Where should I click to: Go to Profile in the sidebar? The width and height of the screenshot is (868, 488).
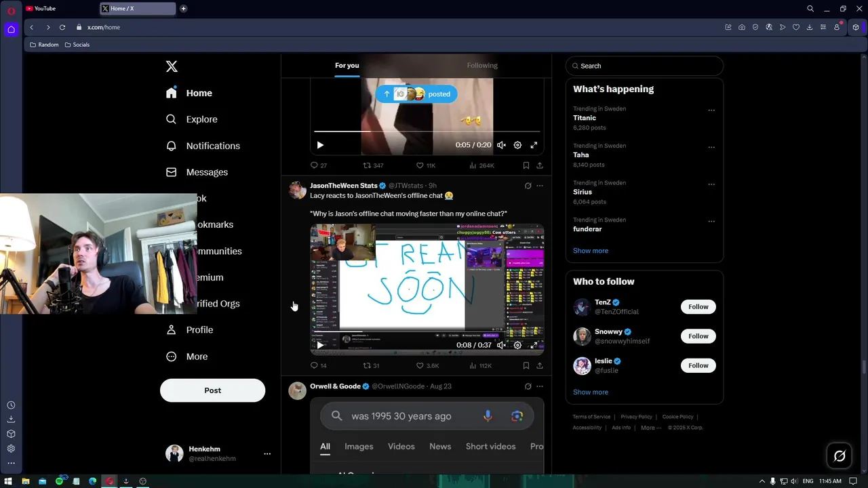point(190,330)
